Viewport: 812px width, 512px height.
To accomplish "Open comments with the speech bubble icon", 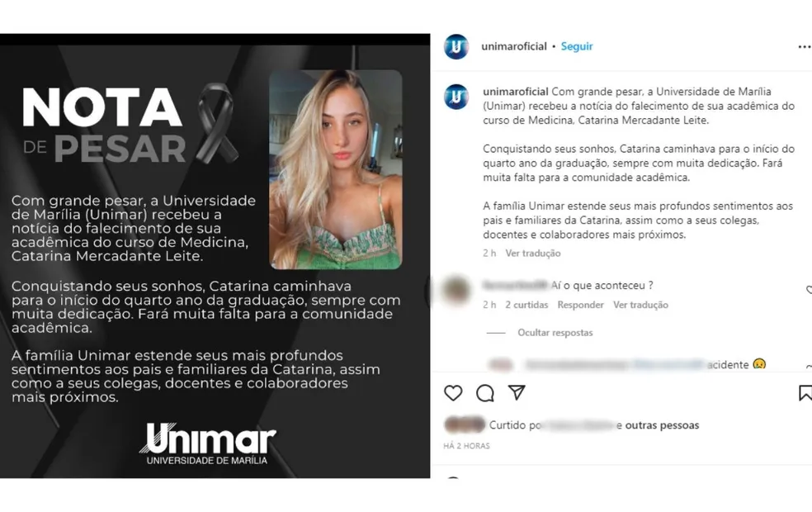I will [x=485, y=393].
